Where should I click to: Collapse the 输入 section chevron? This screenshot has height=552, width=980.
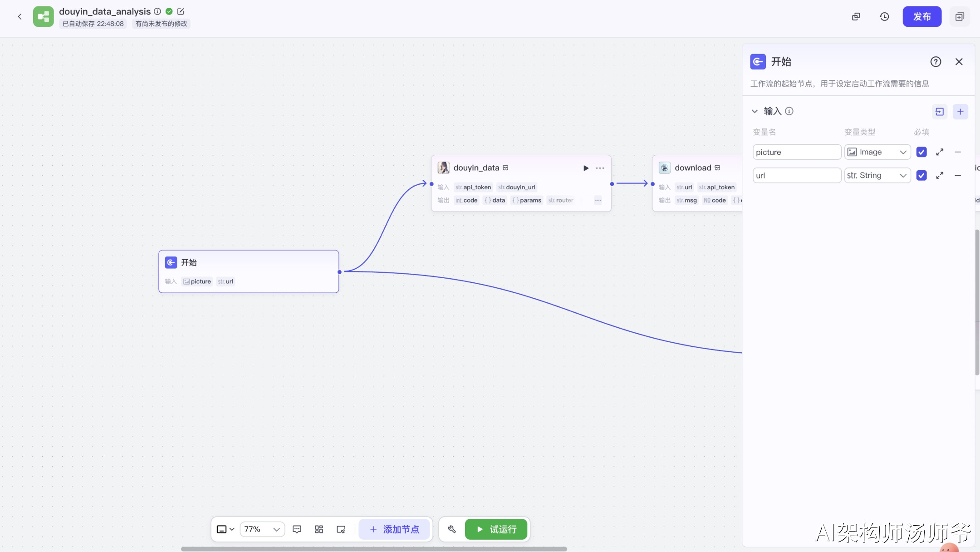pyautogui.click(x=755, y=111)
